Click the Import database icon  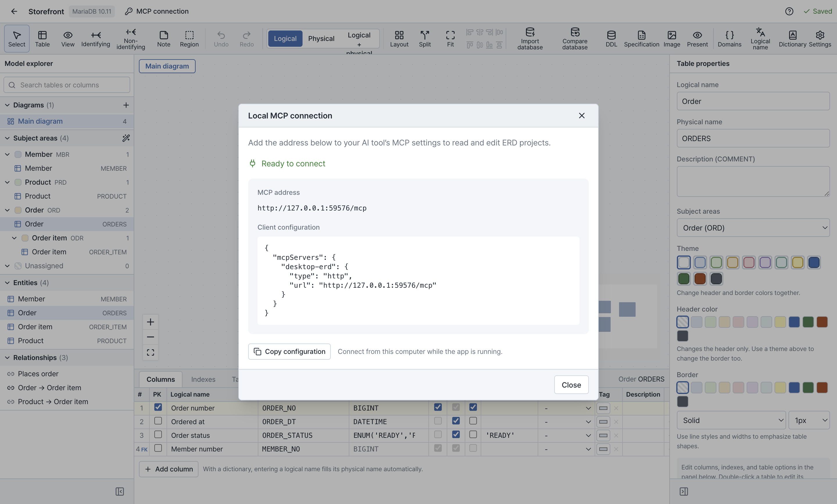530,32
